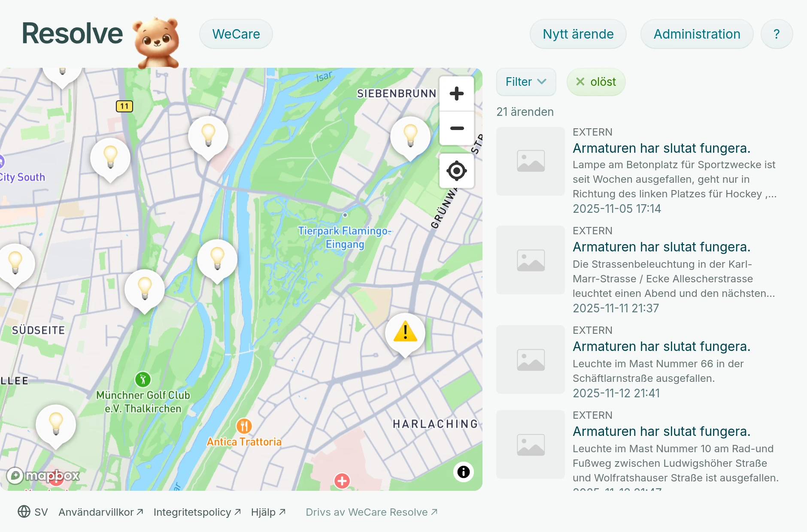Click the HARLACHING district label
Image resolution: width=807 pixels, height=532 pixels.
[x=435, y=424]
